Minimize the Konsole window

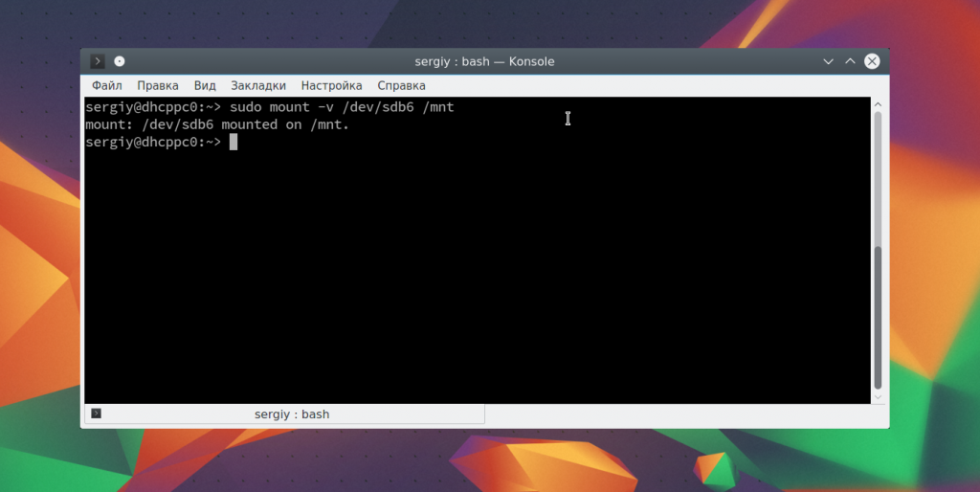coord(829,61)
